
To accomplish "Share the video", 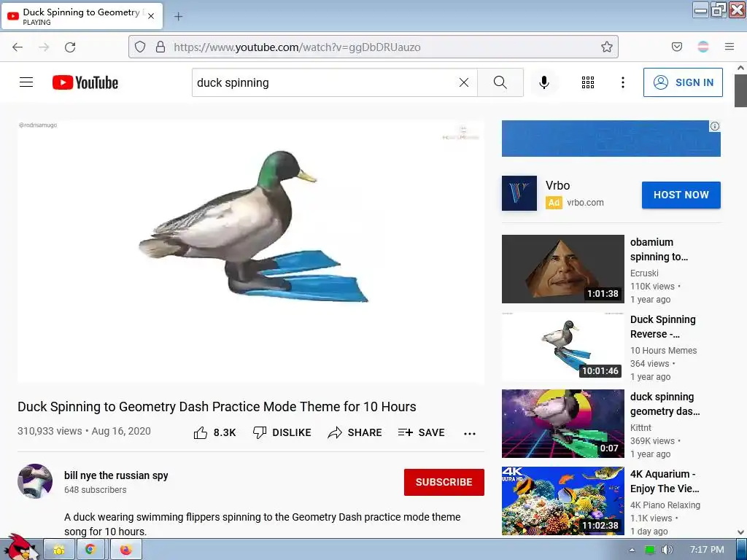I will click(355, 432).
